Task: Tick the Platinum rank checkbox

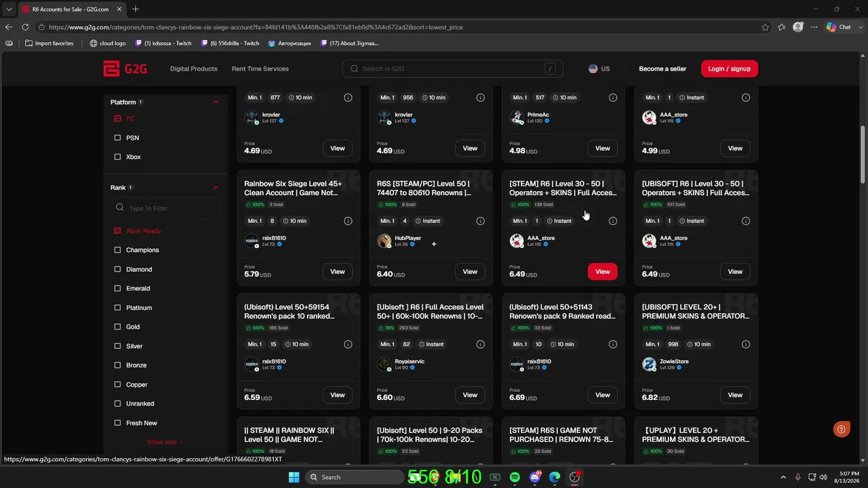Action: (x=117, y=308)
